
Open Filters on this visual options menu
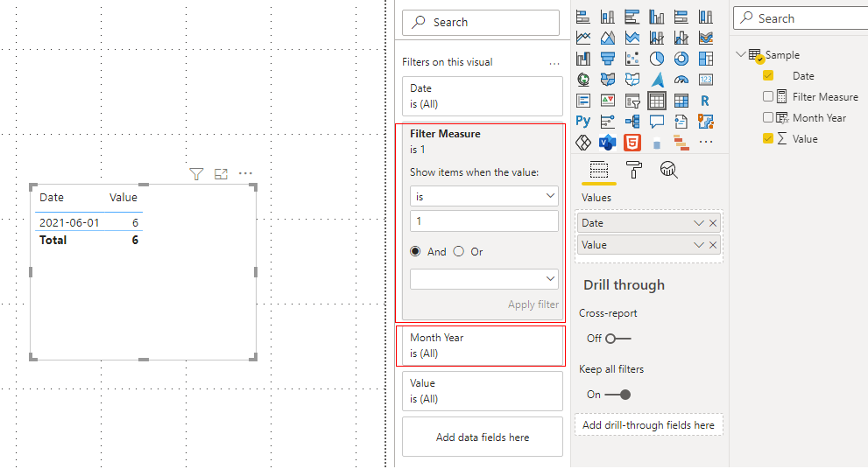[x=554, y=64]
